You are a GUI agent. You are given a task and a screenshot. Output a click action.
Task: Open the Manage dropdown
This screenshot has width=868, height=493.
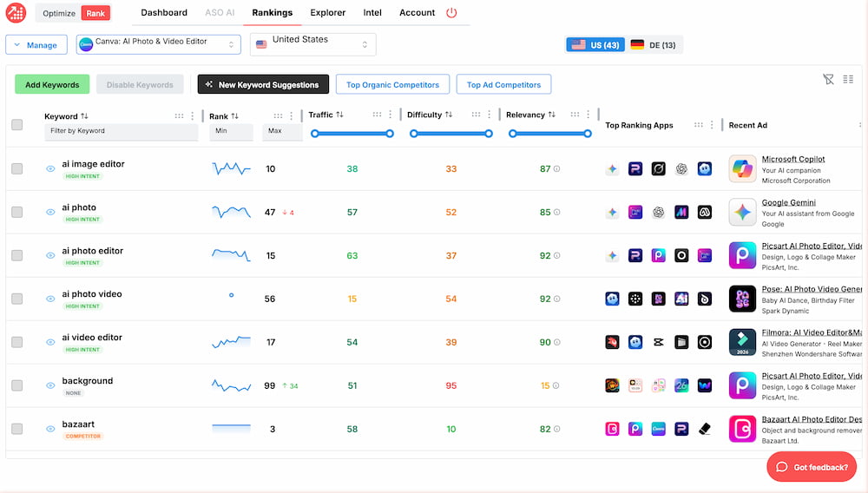(x=36, y=45)
